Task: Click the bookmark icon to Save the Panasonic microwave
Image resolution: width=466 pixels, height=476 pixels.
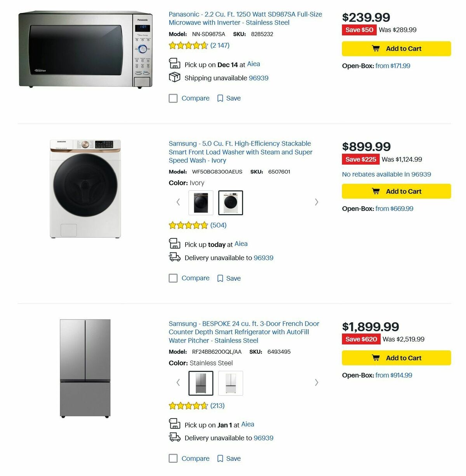Action: (x=220, y=98)
